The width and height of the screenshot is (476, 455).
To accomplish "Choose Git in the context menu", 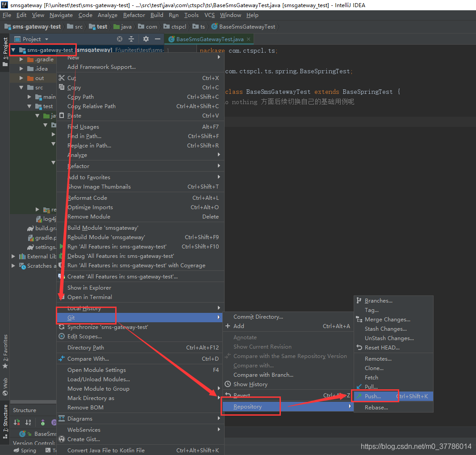I will pyautogui.click(x=140, y=317).
